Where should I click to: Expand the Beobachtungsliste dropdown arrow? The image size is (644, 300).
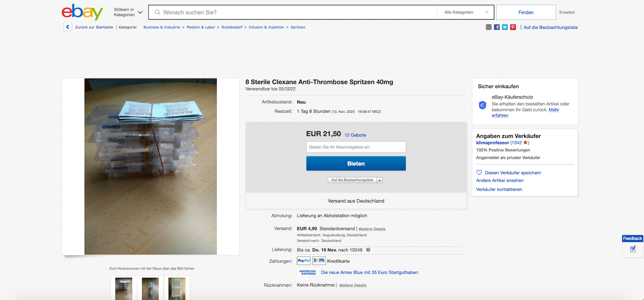[380, 180]
